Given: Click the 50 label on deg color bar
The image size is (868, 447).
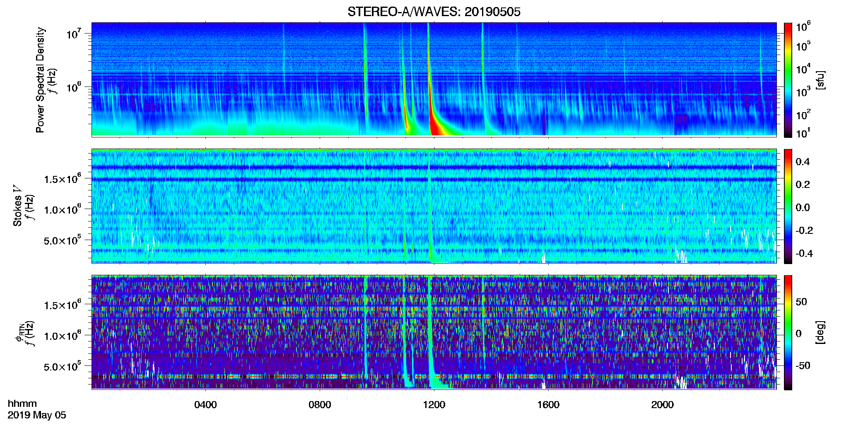Looking at the screenshot, I should [x=801, y=302].
